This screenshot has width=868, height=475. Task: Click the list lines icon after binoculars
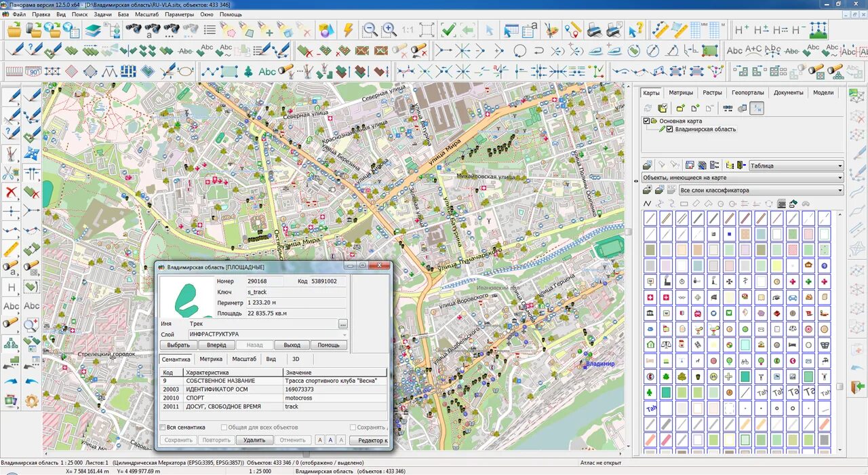point(210,30)
